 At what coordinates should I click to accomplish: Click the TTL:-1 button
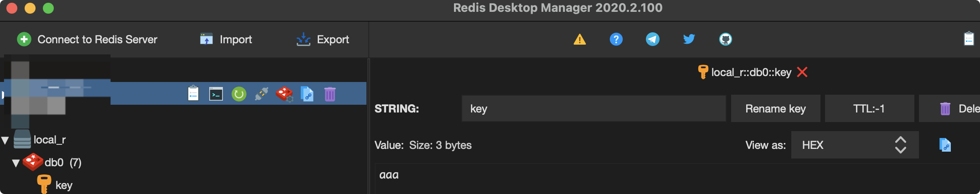coord(869,108)
